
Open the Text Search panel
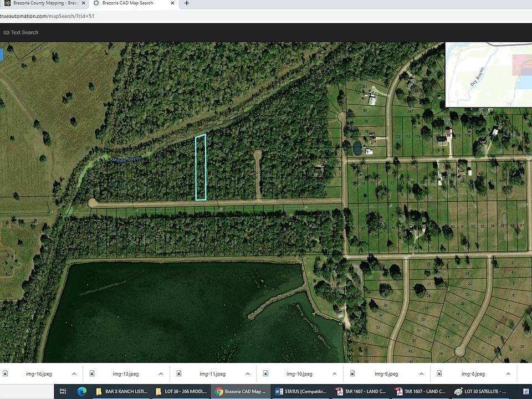(22, 32)
